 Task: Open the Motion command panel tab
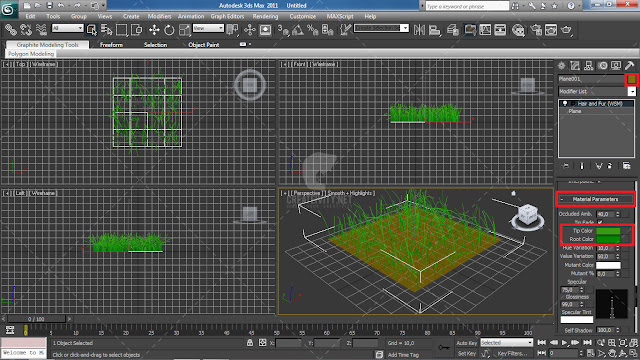(602, 66)
